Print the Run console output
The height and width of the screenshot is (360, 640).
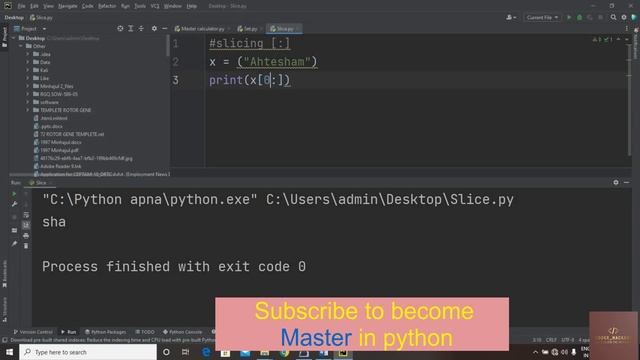pos(26,236)
